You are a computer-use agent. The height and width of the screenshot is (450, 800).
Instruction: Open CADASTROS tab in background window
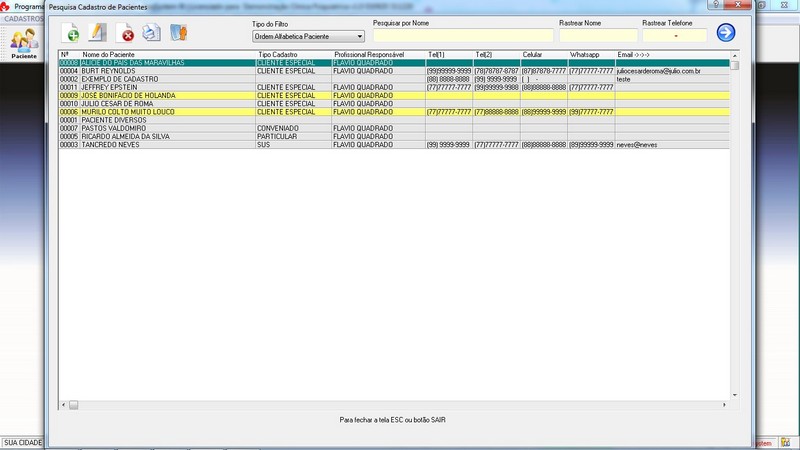(24, 19)
